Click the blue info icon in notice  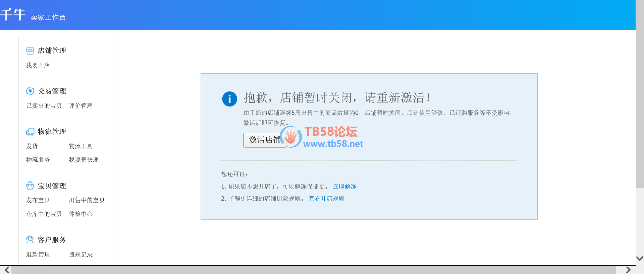tap(229, 99)
